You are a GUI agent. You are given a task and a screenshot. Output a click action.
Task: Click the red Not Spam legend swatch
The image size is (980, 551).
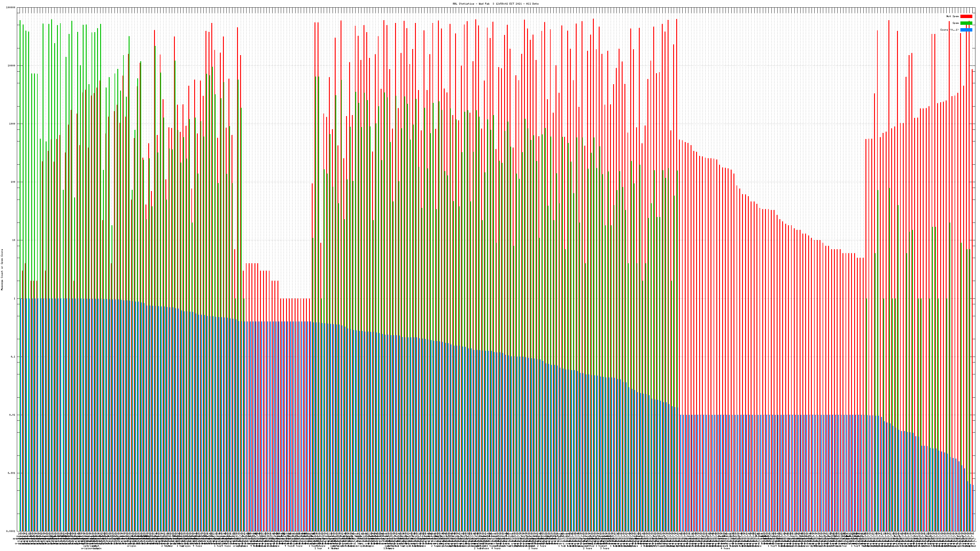tap(966, 16)
